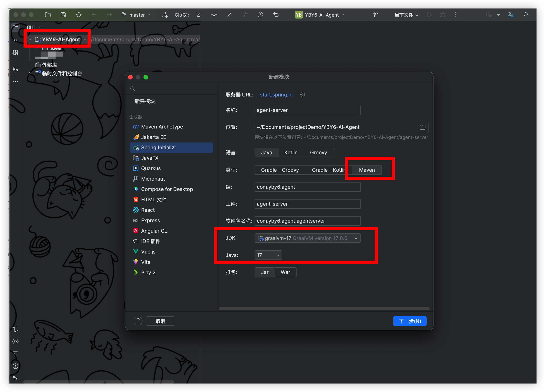Open Structure tool window in left sidebar
The width and height of the screenshot is (545, 392).
point(15,69)
